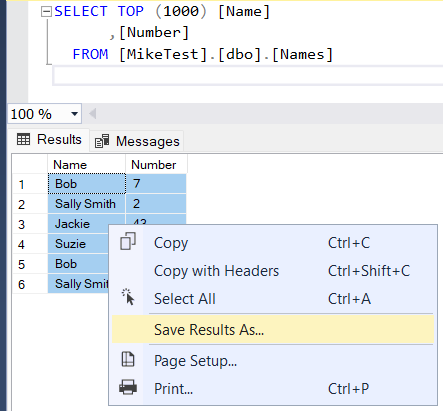
Task: Click the Messages tab icon
Action: [x=102, y=141]
